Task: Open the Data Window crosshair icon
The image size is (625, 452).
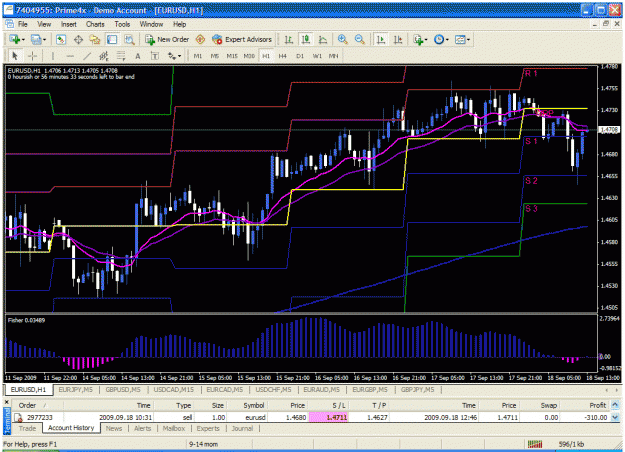Action: 78,39
